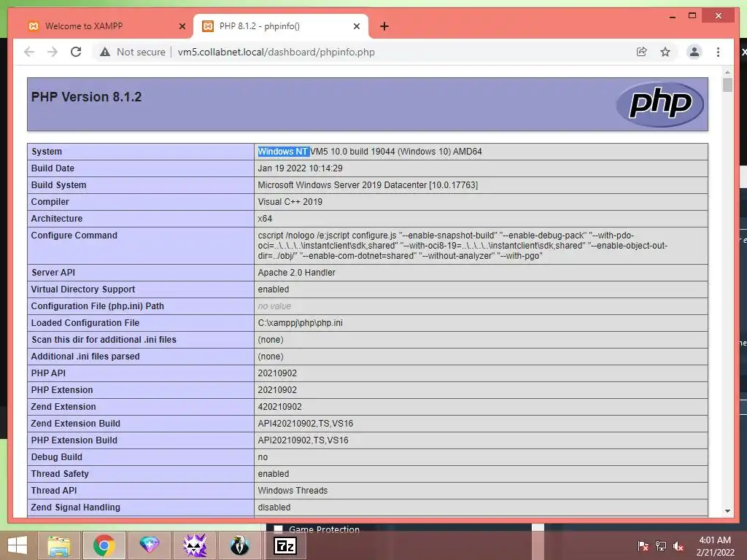This screenshot has width=747, height=560.
Task: Reload the phpinfo page
Action: click(76, 52)
